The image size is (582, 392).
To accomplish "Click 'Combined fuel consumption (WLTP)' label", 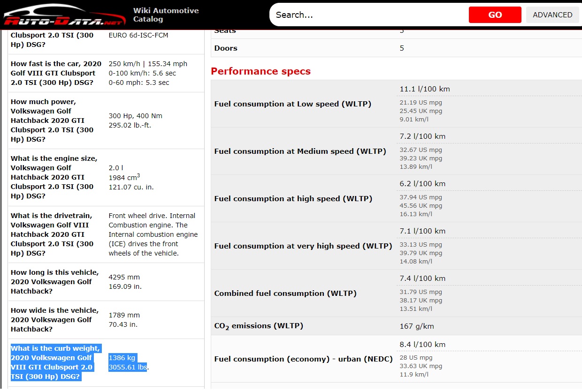I will tap(285, 294).
